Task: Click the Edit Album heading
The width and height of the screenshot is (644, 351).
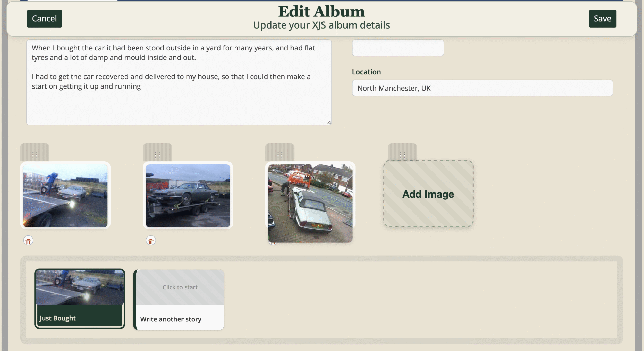Action: point(321,12)
